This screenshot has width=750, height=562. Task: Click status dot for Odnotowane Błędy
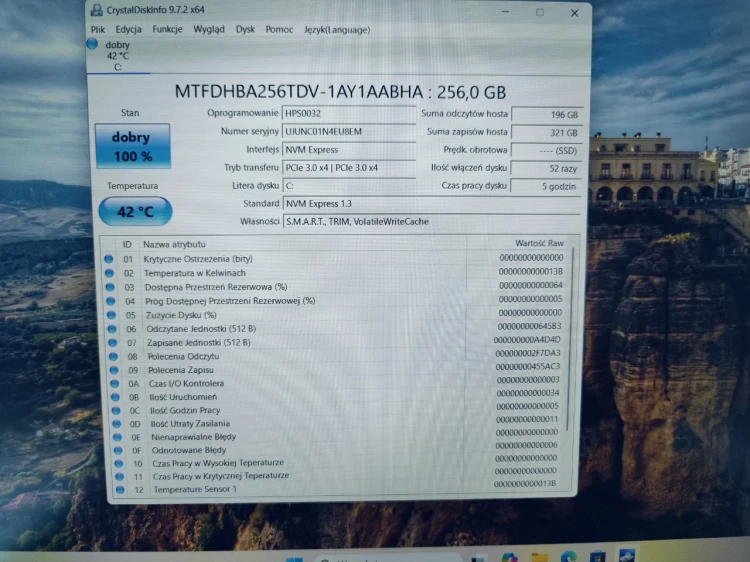point(118,451)
